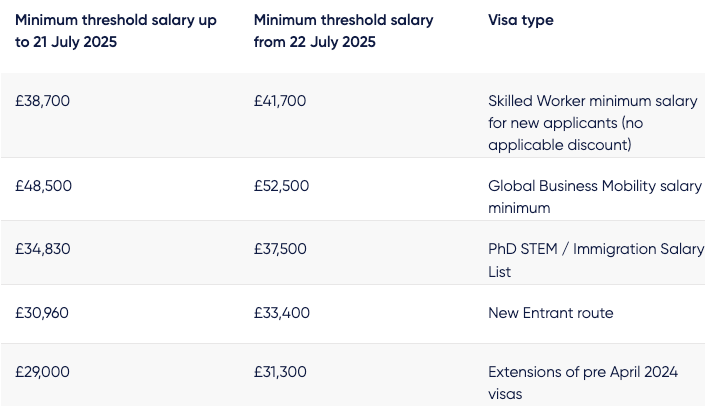The width and height of the screenshot is (708, 409).
Task: Click the word 'minimum' under Global Business Mobility
Action: 519,208
